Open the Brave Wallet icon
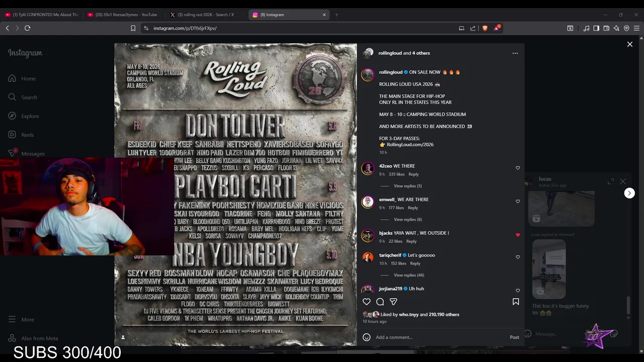The width and height of the screenshot is (644, 362). (x=606, y=28)
